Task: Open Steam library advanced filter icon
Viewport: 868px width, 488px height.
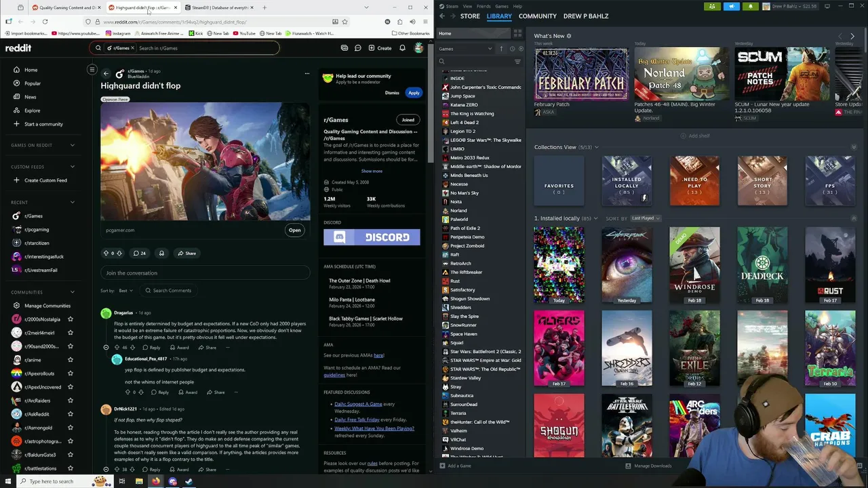Action: click(x=517, y=62)
